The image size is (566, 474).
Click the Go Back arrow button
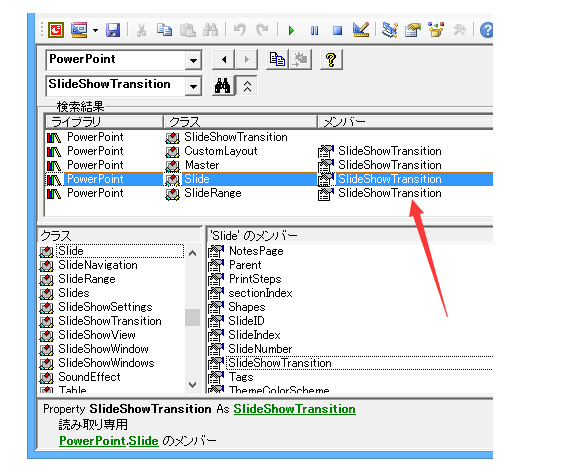224,60
